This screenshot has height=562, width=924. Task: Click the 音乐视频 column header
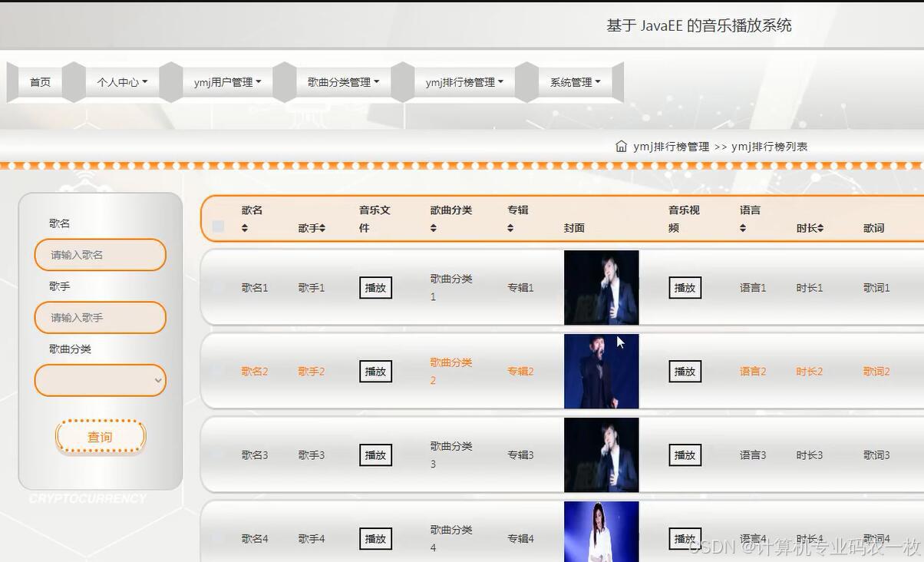tap(684, 219)
